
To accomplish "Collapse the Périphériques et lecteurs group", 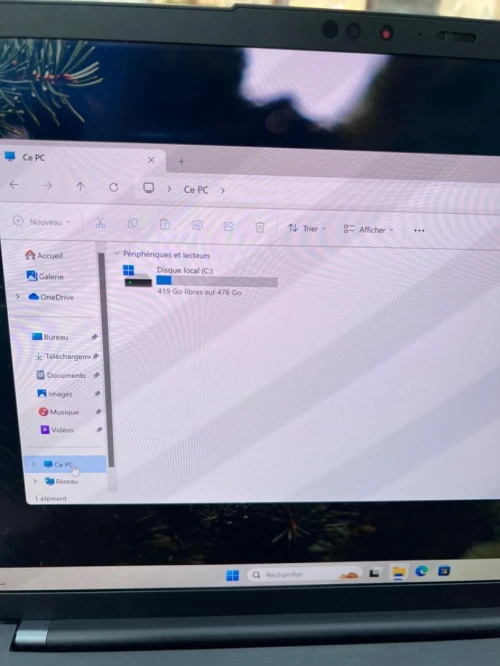I will pyautogui.click(x=117, y=254).
